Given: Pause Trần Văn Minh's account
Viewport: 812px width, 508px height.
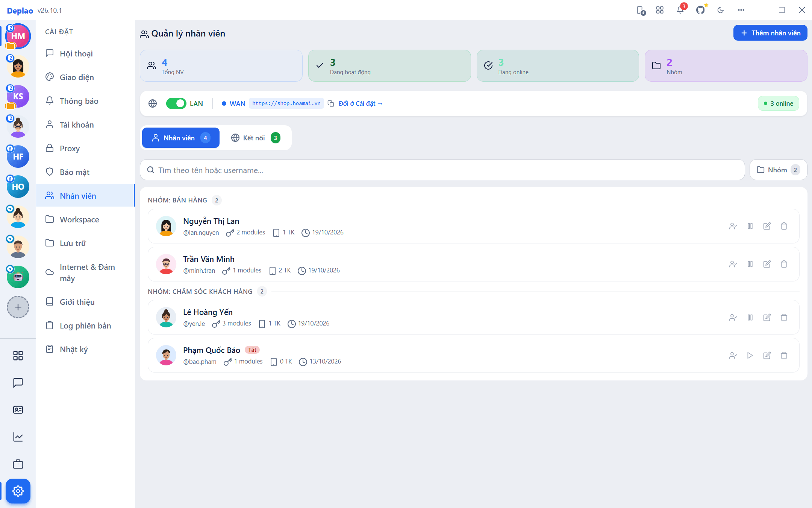Looking at the screenshot, I should [x=750, y=264].
